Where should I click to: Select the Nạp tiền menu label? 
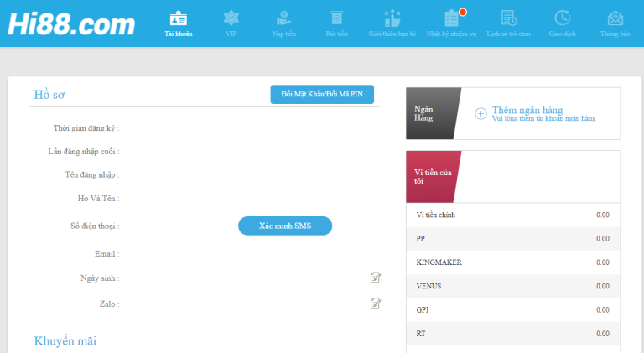pos(283,34)
